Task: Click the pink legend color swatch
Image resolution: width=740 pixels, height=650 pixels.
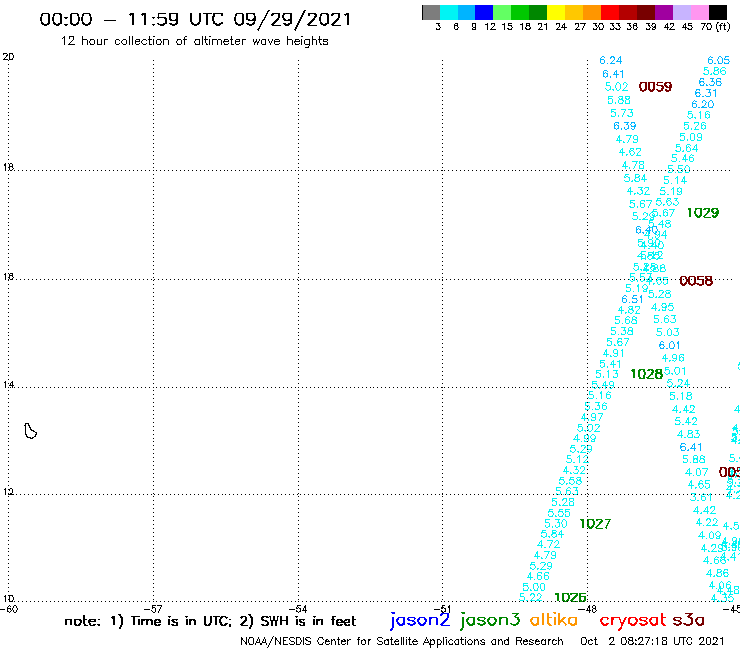Action: click(699, 12)
